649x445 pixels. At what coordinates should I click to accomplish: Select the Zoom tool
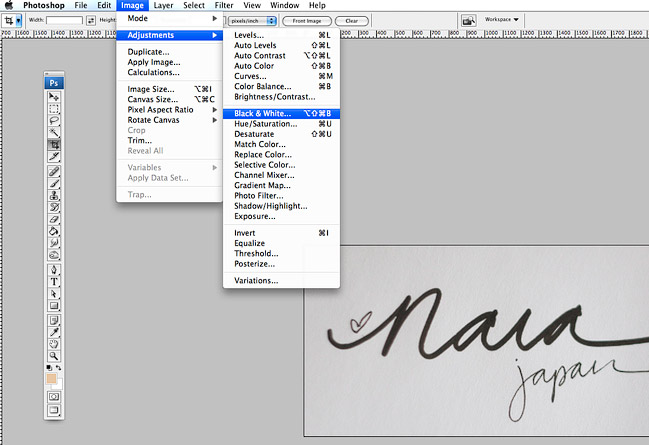tap(54, 356)
